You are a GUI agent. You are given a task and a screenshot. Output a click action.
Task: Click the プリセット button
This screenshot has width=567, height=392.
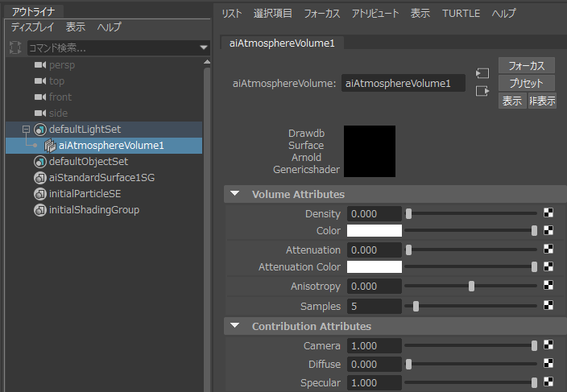click(527, 83)
